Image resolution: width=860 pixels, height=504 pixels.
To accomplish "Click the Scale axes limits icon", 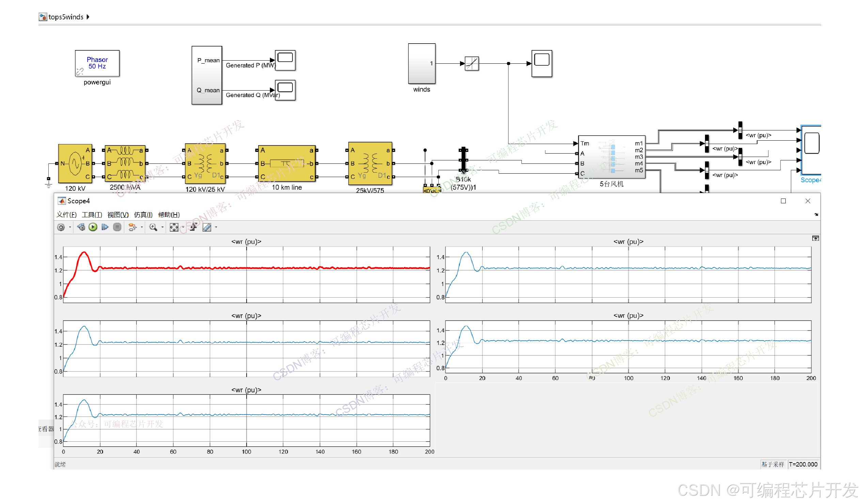I will 174,227.
